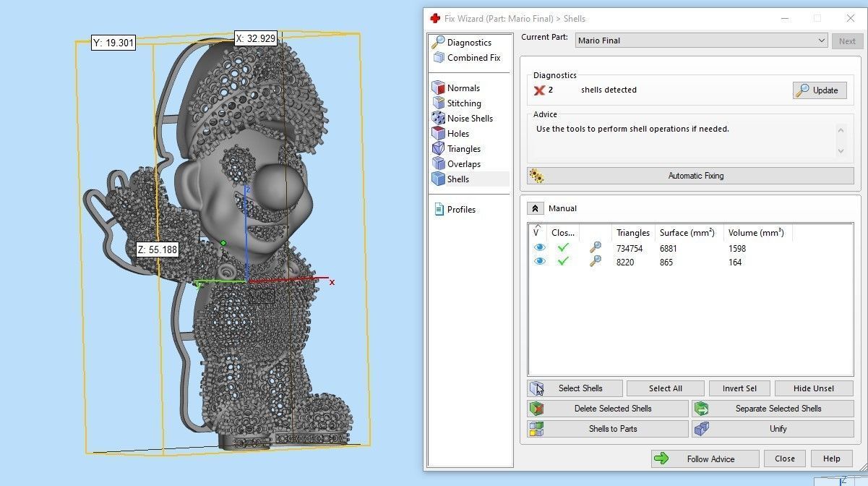Click the surface value 6881

[669, 249]
